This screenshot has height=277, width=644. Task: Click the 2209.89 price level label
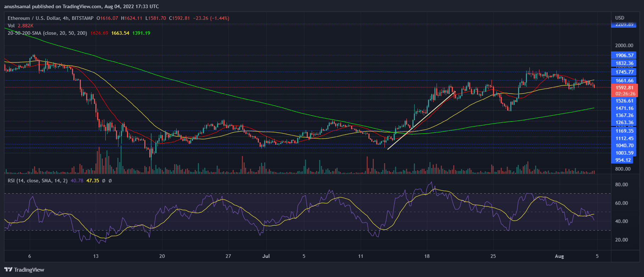tap(623, 24)
